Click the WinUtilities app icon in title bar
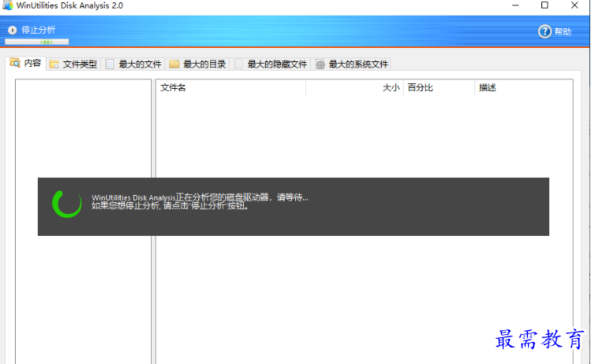591x364 pixels. [8, 5]
